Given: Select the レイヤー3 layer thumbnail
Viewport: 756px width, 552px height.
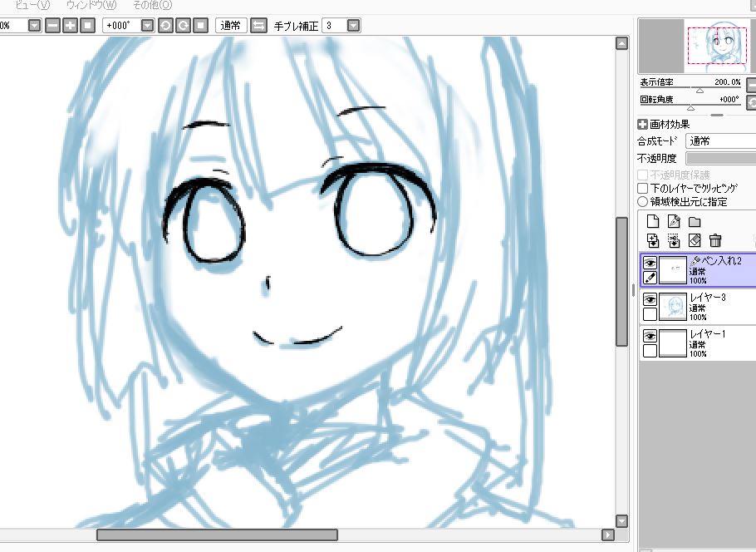Looking at the screenshot, I should pos(673,307).
